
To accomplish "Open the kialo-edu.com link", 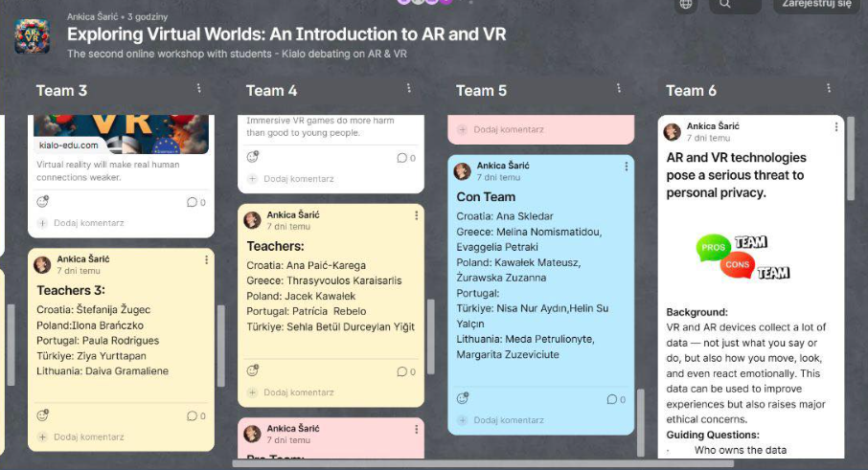I will [69, 145].
